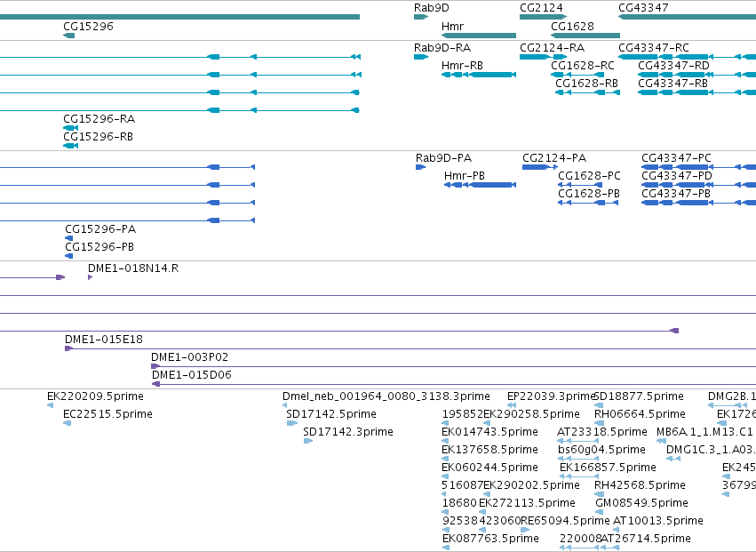Open the Dmel_neb_001964_0080_3138.3prime EST label
This screenshot has width=756, height=552.
click(386, 396)
